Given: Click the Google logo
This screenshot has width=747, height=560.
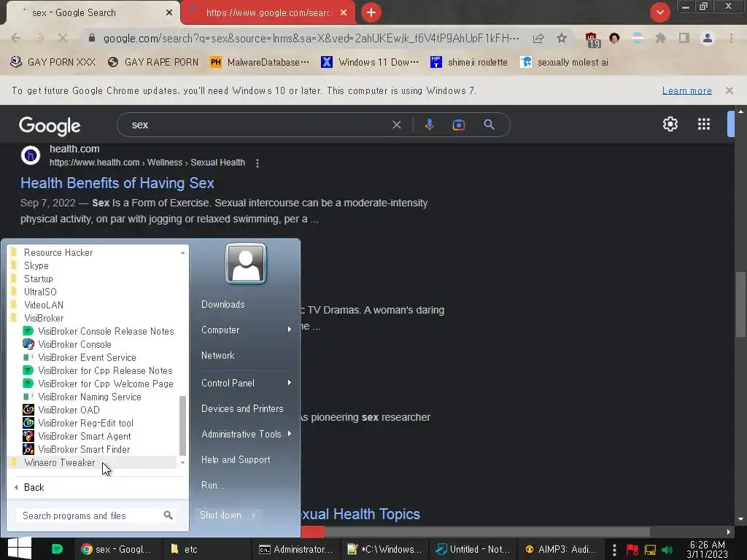Looking at the screenshot, I should pos(50,125).
